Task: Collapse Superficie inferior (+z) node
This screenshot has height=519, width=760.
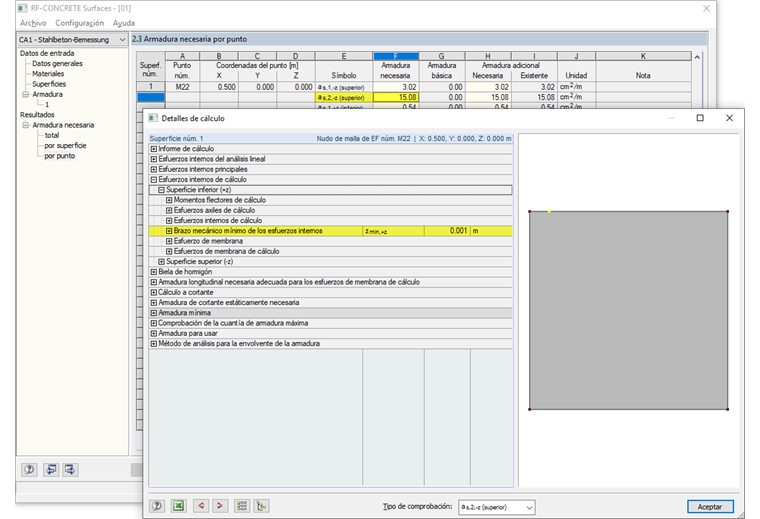Action: 161,190
